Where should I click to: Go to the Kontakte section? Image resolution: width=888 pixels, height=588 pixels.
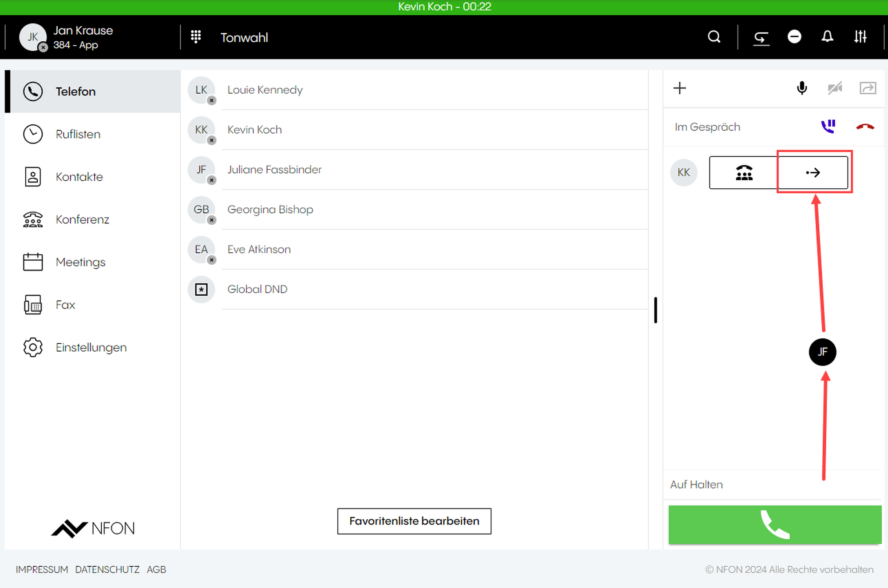79,177
